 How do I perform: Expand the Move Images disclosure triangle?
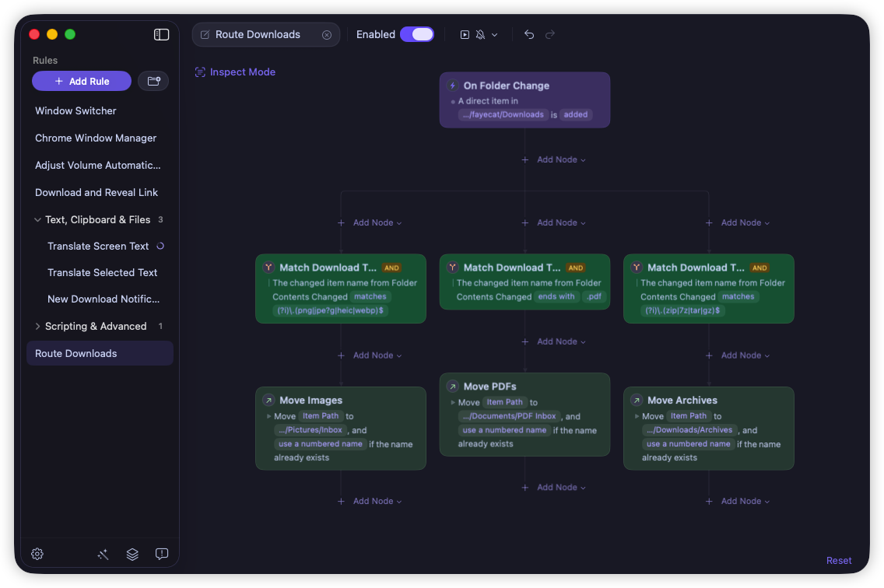click(x=269, y=417)
